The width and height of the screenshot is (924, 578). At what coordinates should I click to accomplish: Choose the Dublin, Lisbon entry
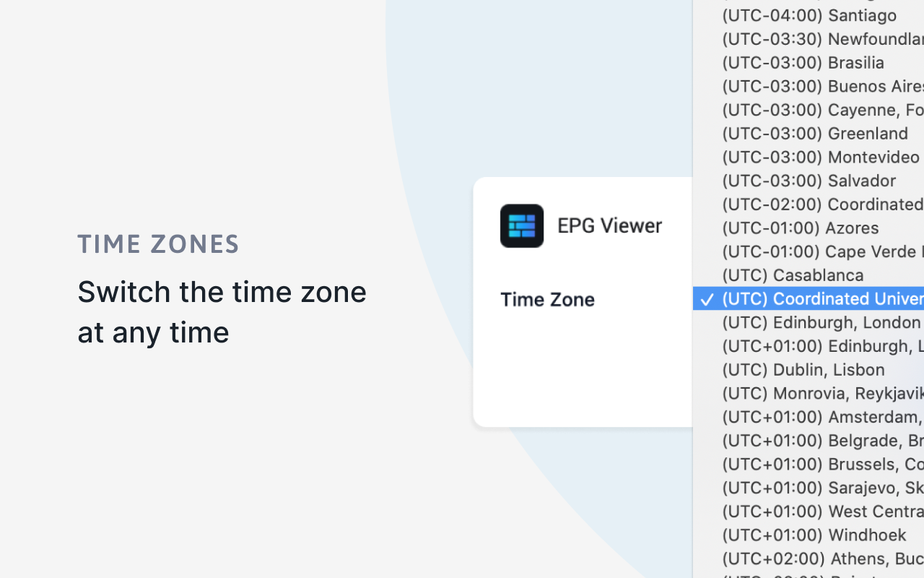pyautogui.click(x=803, y=369)
